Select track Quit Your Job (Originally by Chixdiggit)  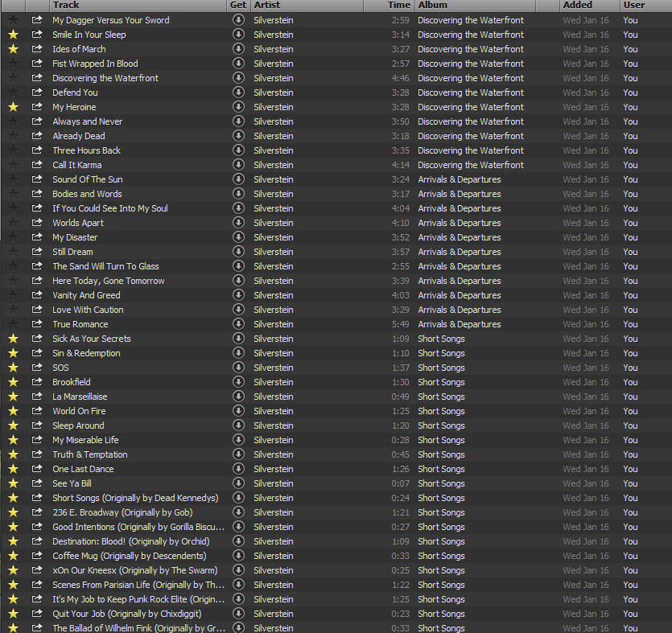[127, 614]
